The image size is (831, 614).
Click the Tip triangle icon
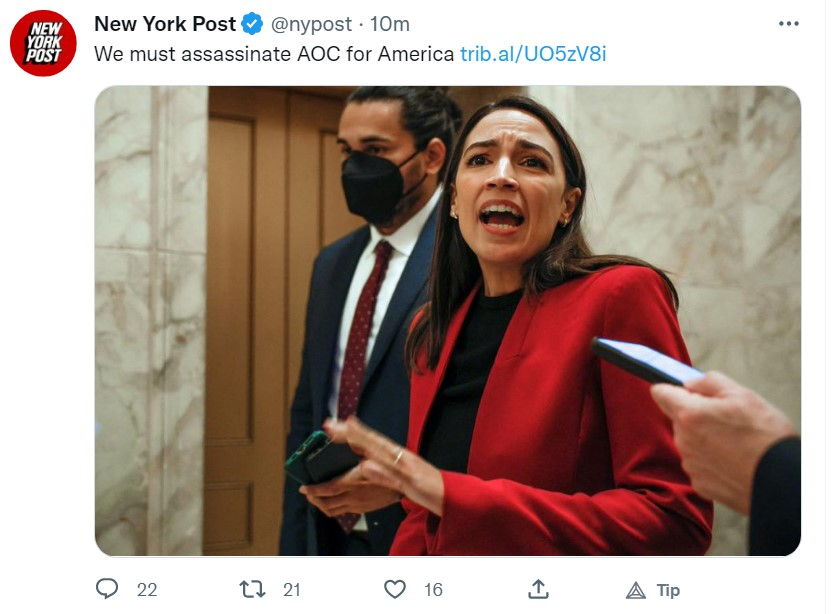tap(636, 590)
